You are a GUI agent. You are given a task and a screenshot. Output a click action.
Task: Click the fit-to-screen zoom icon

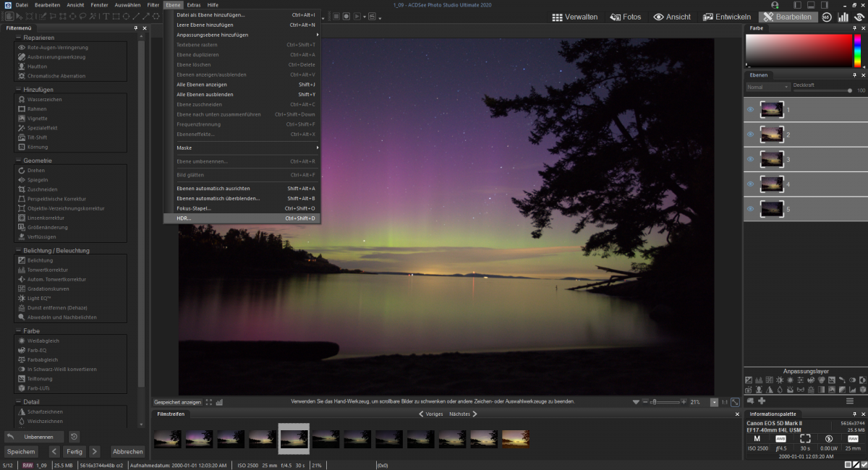[x=735, y=402]
